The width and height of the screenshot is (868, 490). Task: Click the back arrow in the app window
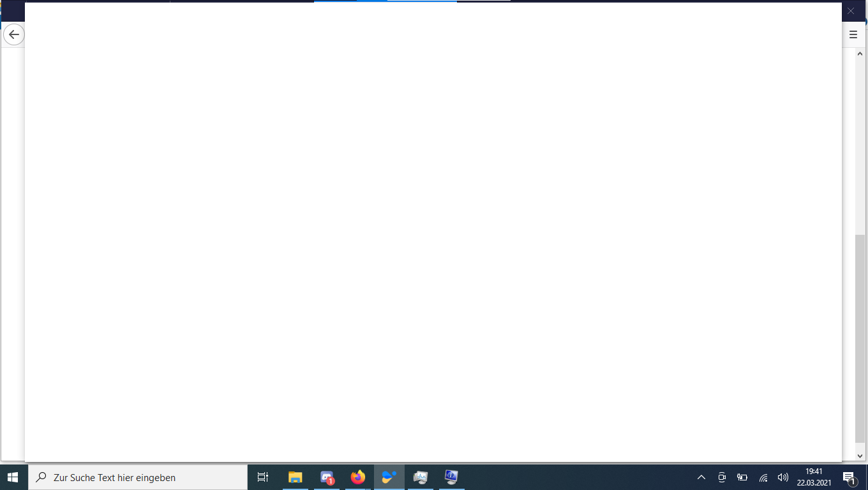pos(13,34)
